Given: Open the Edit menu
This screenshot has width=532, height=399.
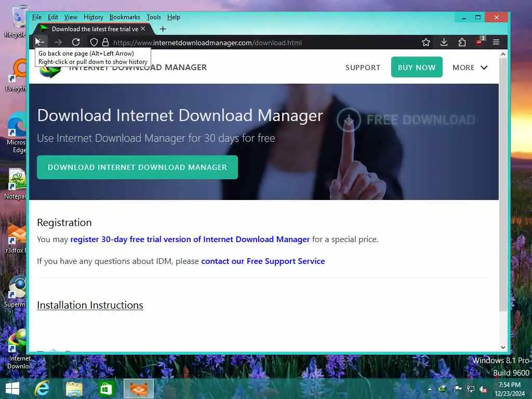Looking at the screenshot, I should 52,17.
